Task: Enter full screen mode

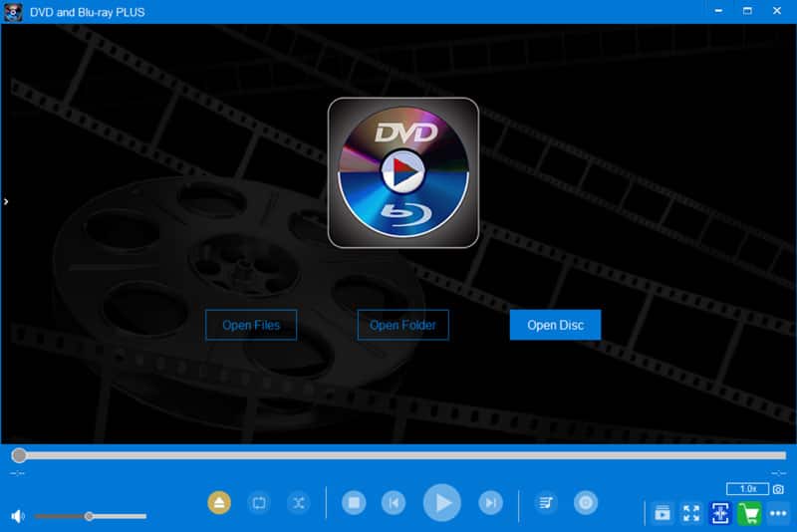Action: tap(690, 513)
